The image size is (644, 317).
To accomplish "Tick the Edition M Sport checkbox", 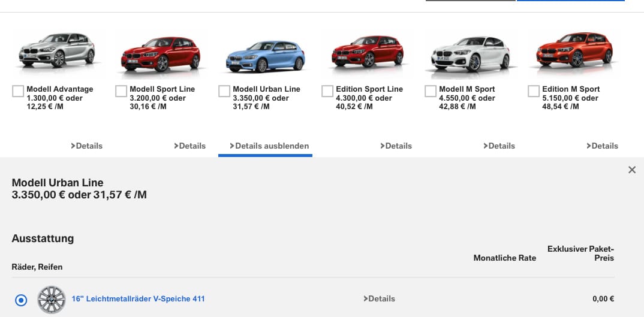I will [x=534, y=91].
